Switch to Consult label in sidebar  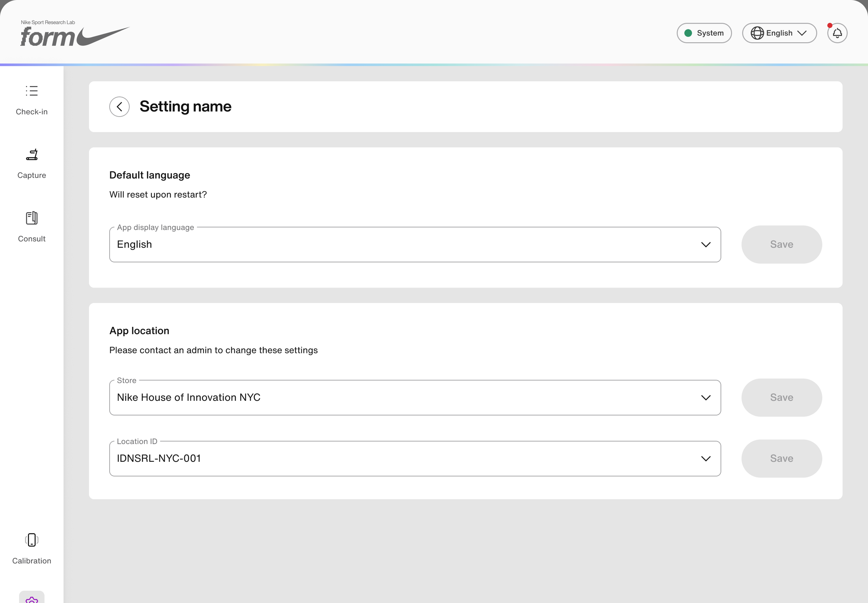[x=32, y=239]
